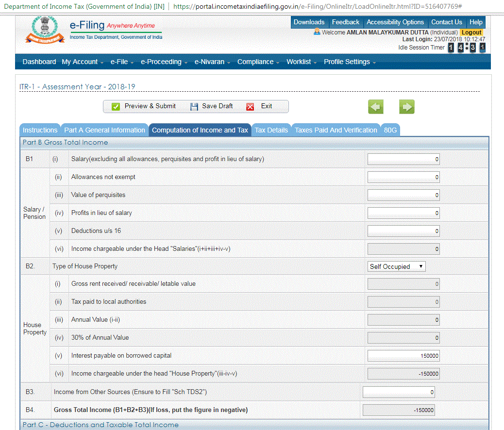Expand the Worklist menu

tap(302, 62)
